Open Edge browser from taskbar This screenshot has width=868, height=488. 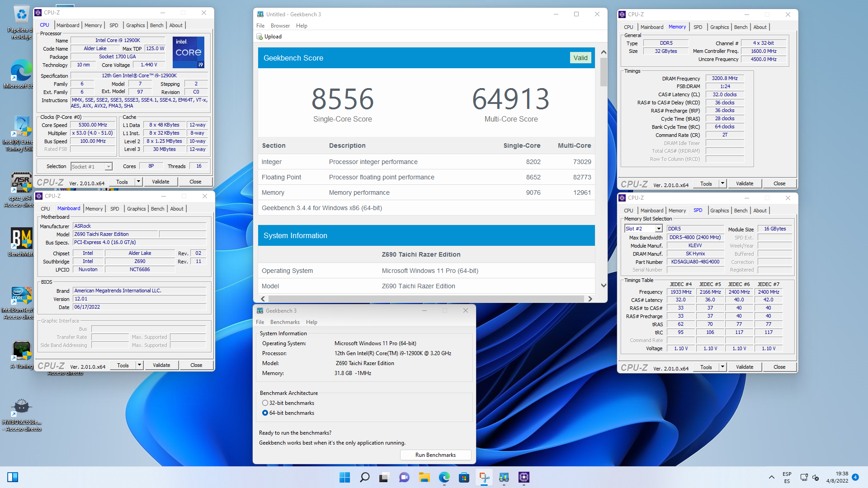pos(444,477)
